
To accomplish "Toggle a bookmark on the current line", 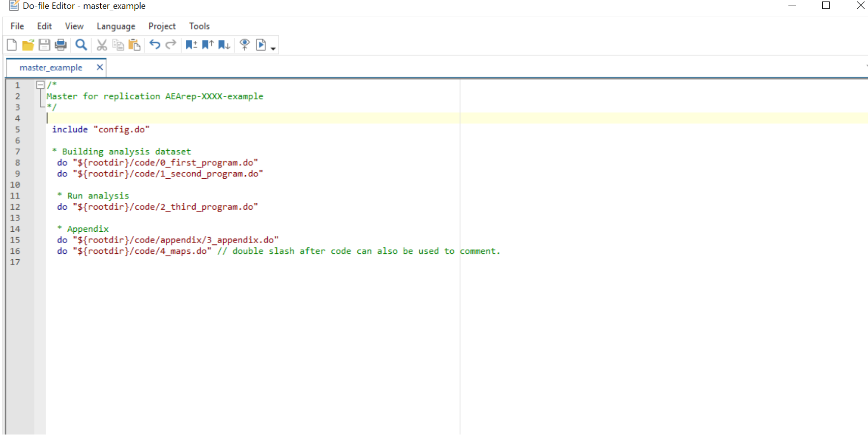I will [191, 45].
